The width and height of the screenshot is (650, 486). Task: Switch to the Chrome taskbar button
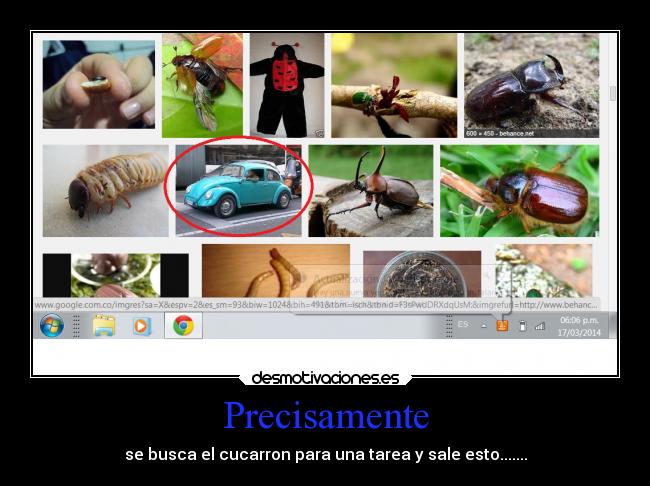[x=183, y=326]
